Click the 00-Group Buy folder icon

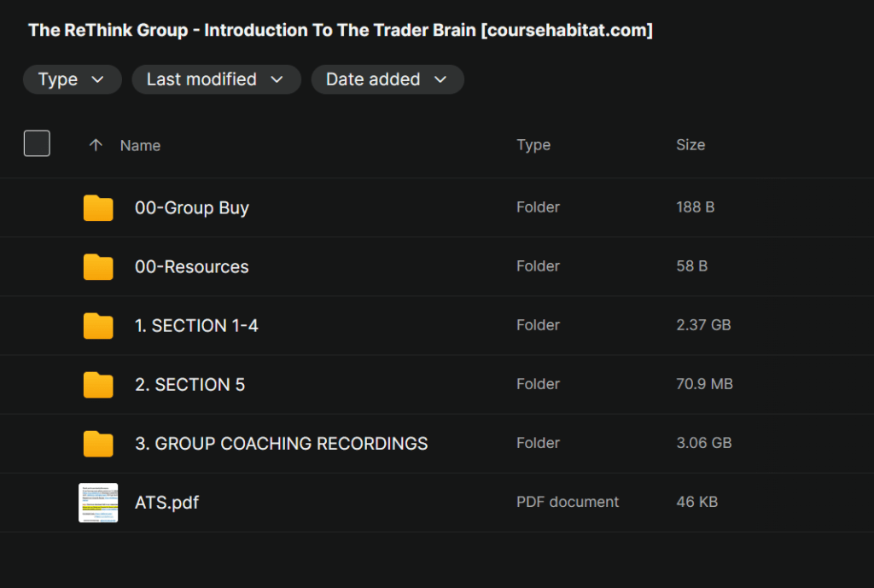[x=98, y=208]
